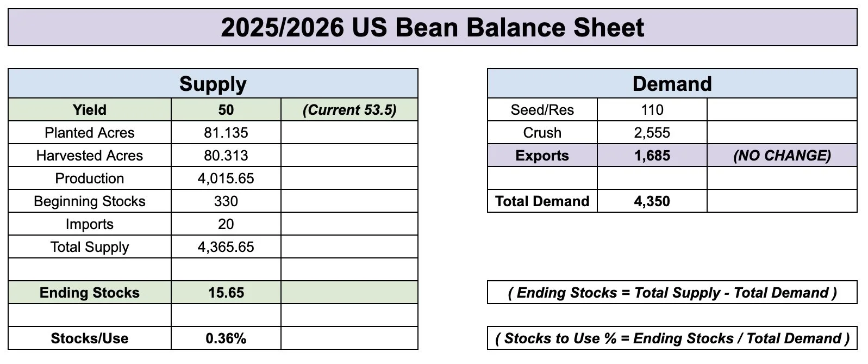Select the Beginning Stocks value 330

tap(226, 201)
